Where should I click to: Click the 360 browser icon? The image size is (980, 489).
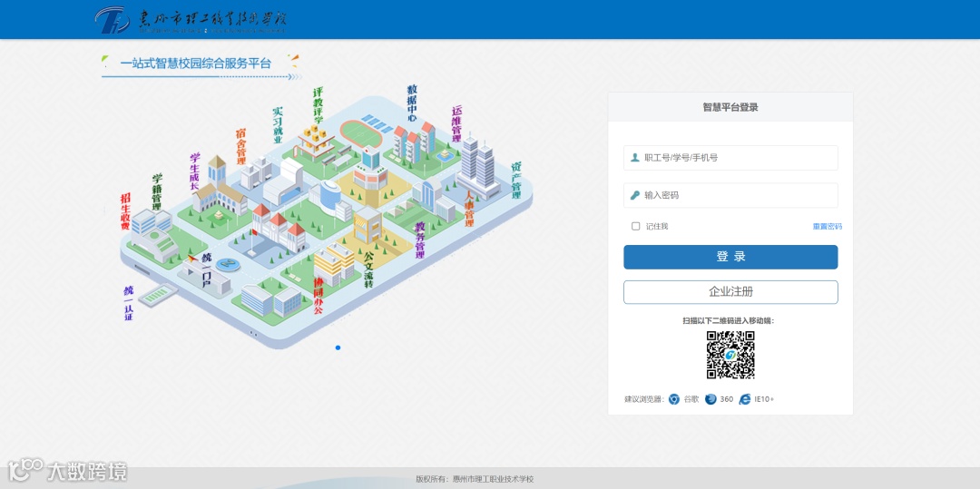click(x=710, y=399)
